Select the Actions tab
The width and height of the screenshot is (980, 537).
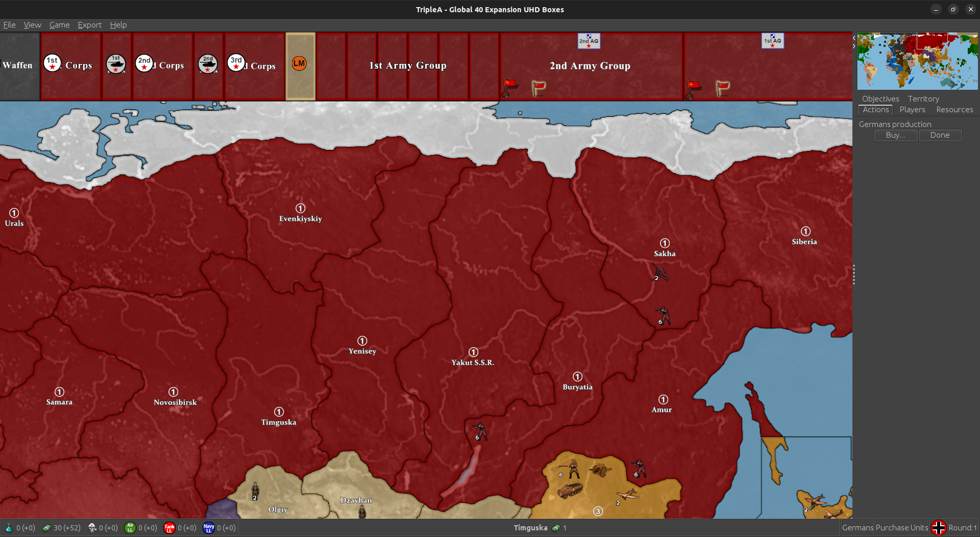coord(876,110)
